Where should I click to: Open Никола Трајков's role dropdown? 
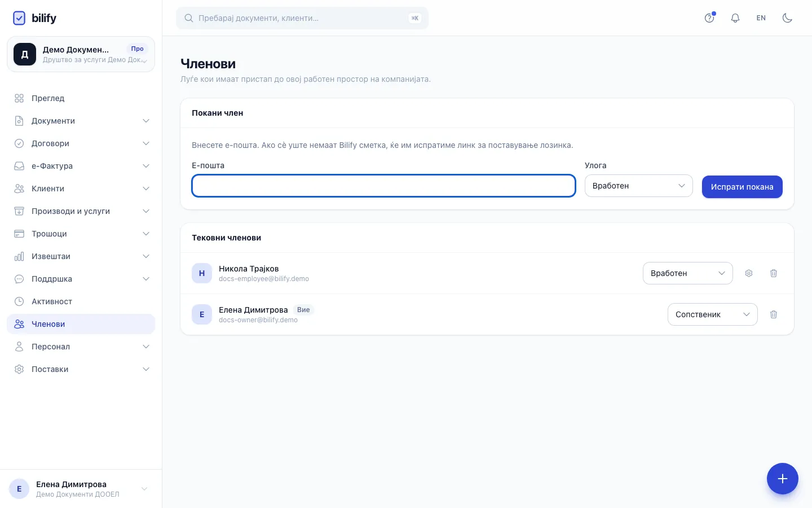coord(688,273)
